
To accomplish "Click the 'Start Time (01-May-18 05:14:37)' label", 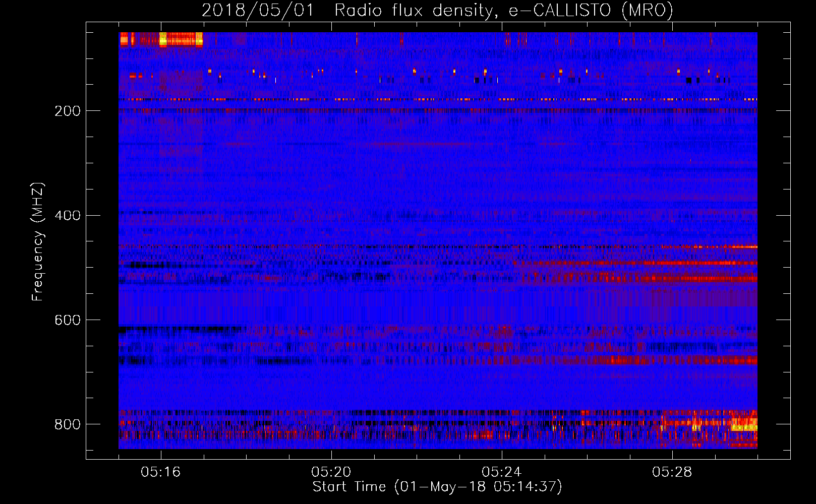I will tap(437, 487).
